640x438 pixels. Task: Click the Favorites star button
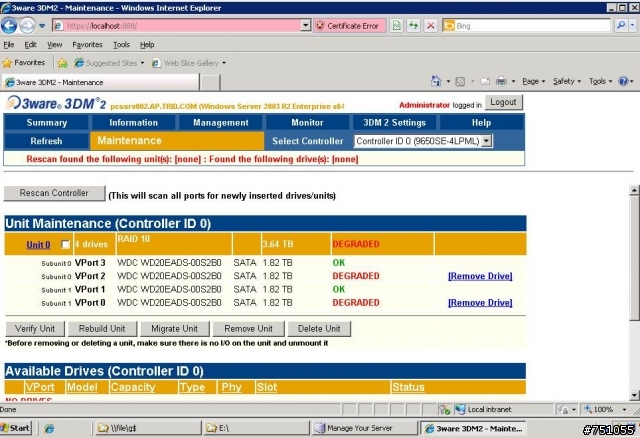coord(24,62)
